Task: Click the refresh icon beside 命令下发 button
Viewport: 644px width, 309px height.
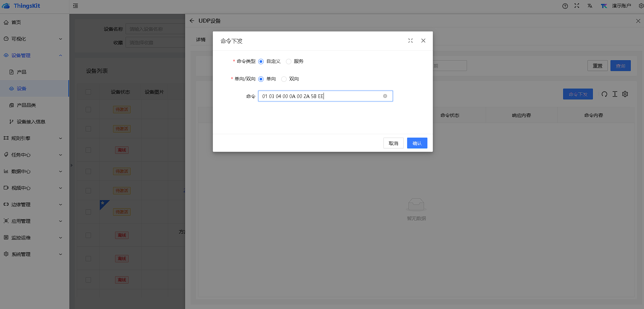Action: coord(604,94)
